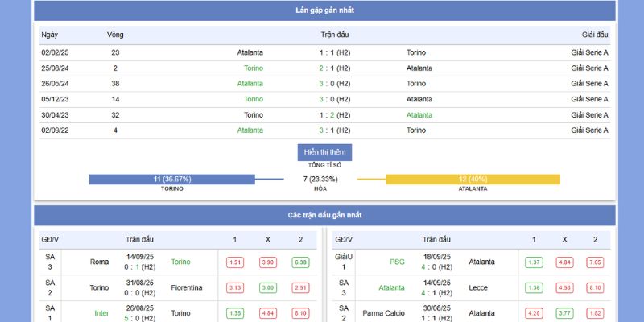Viewport: 644px width, 322px height.
Task: Select the 7.05 odds for Atalanta
Action: coord(595,262)
